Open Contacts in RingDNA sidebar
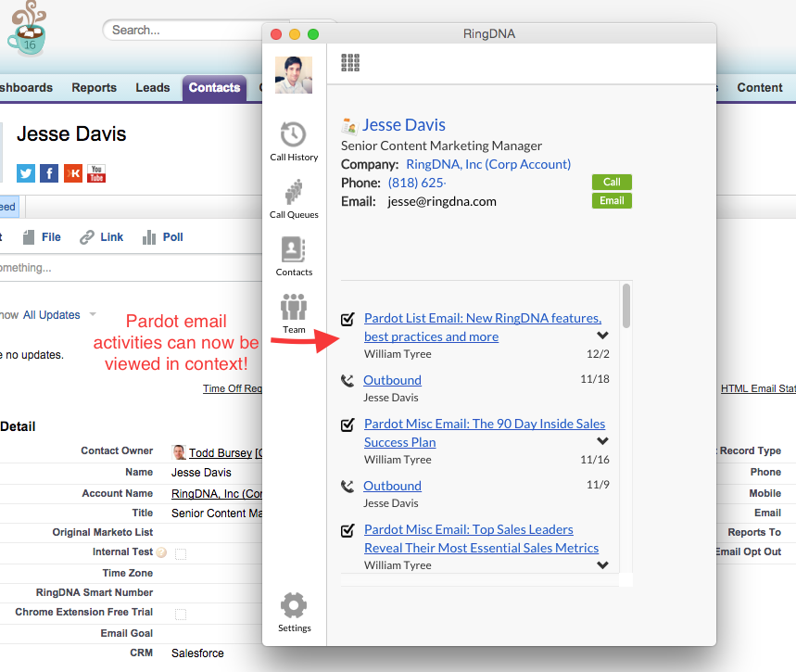This screenshot has width=796, height=672. click(294, 256)
